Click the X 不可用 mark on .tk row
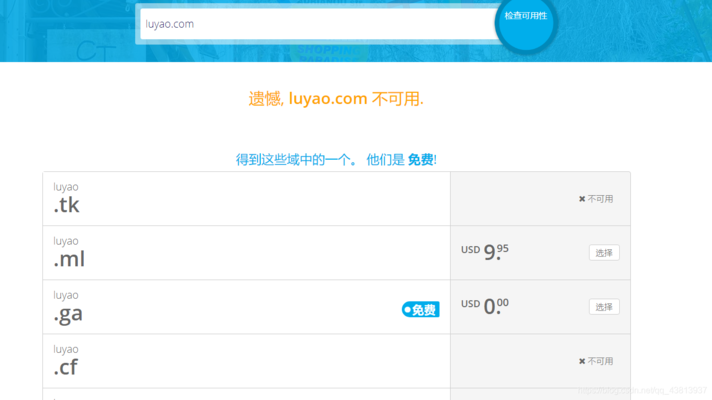Image resolution: width=712 pixels, height=400 pixels. pos(596,199)
